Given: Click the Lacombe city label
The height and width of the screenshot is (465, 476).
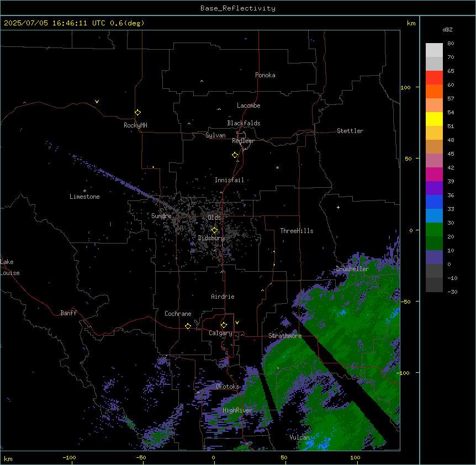Looking at the screenshot, I should tap(248, 105).
